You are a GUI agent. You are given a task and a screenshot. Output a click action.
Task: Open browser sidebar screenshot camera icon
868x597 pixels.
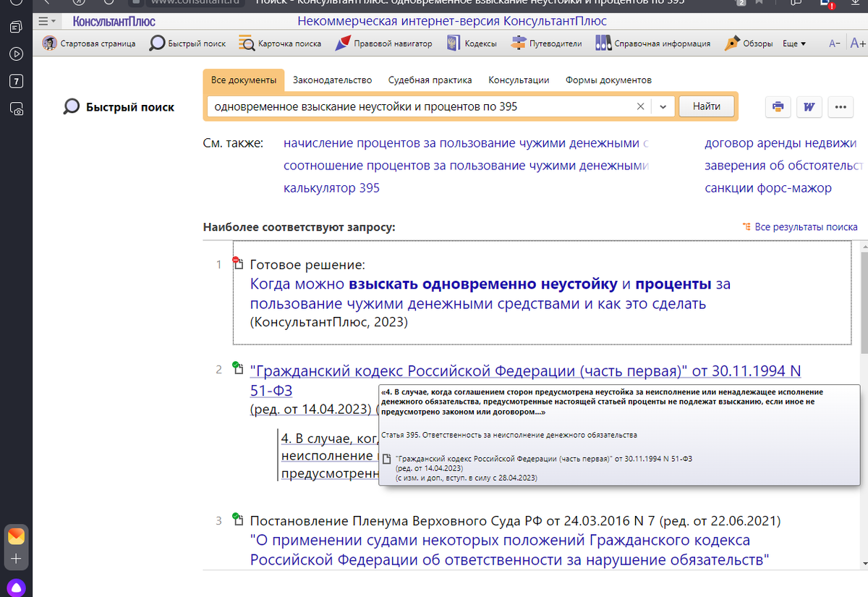point(16,109)
